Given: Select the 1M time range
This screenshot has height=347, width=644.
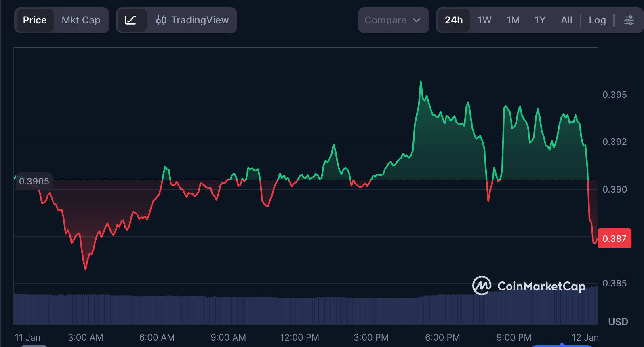Looking at the screenshot, I should [513, 20].
